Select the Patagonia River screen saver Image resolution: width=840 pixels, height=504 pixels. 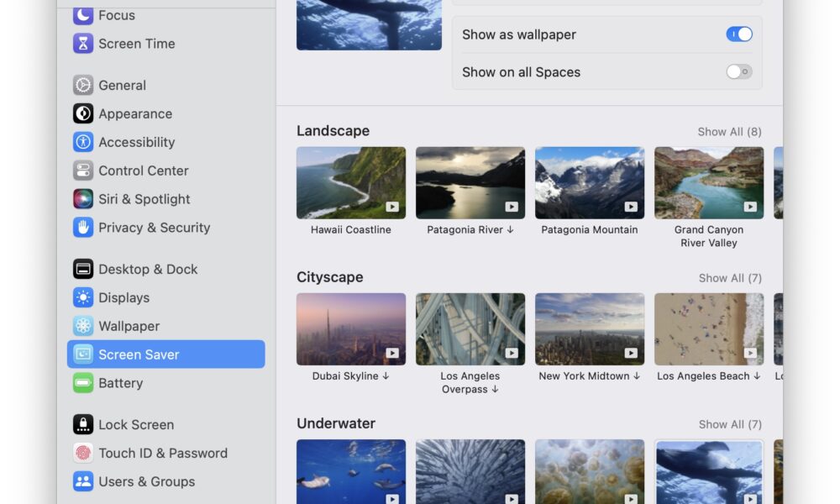[470, 182]
